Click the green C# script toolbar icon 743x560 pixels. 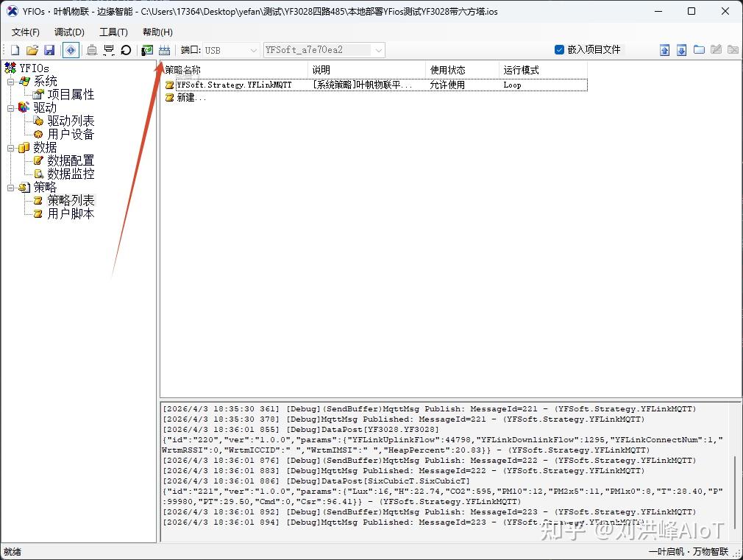click(147, 50)
